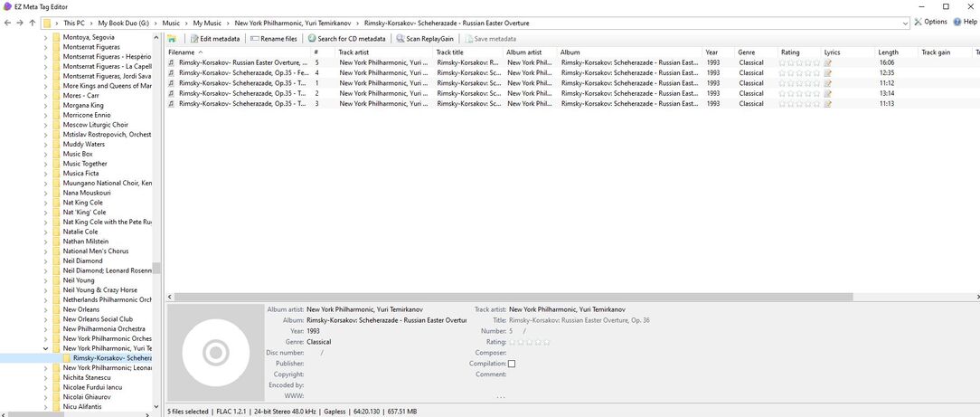The image size is (980, 417).
Task: Open the Edit metadata tool
Action: [x=214, y=39]
